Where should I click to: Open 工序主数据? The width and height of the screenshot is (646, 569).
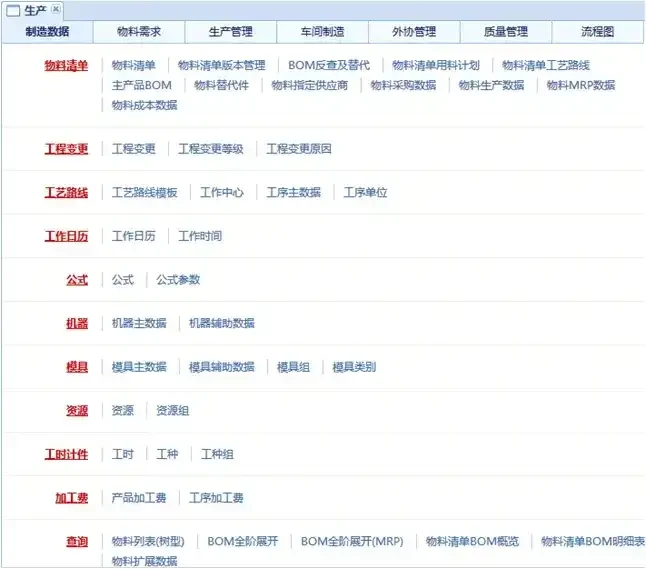tap(294, 192)
